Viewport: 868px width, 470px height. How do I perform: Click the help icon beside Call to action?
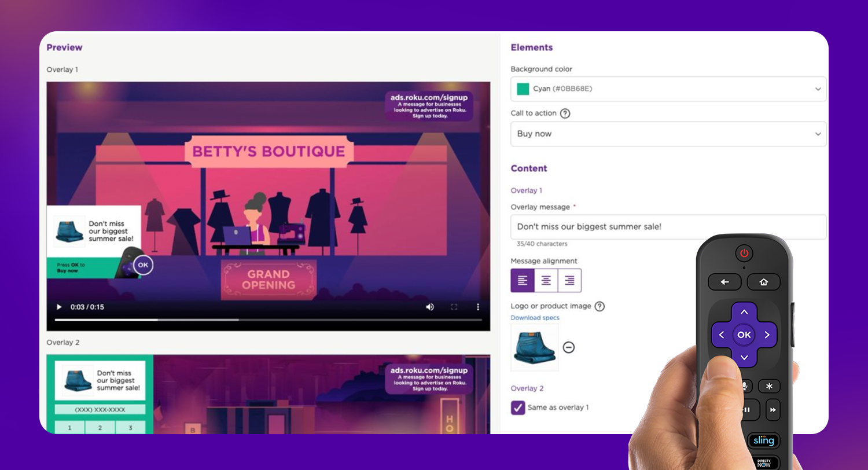pyautogui.click(x=565, y=113)
